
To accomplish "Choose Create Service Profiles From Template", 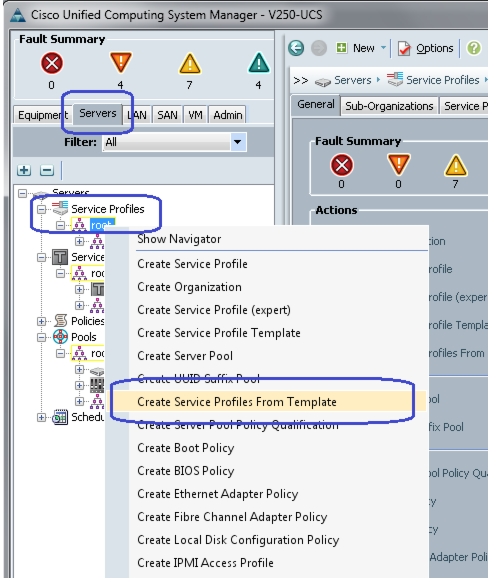I will [x=237, y=402].
